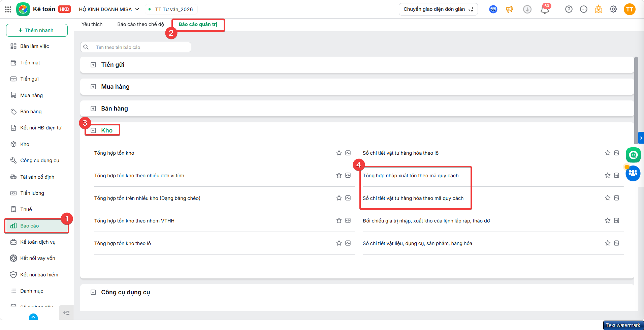
Task: Open the TT user avatar menu
Action: tap(630, 9)
